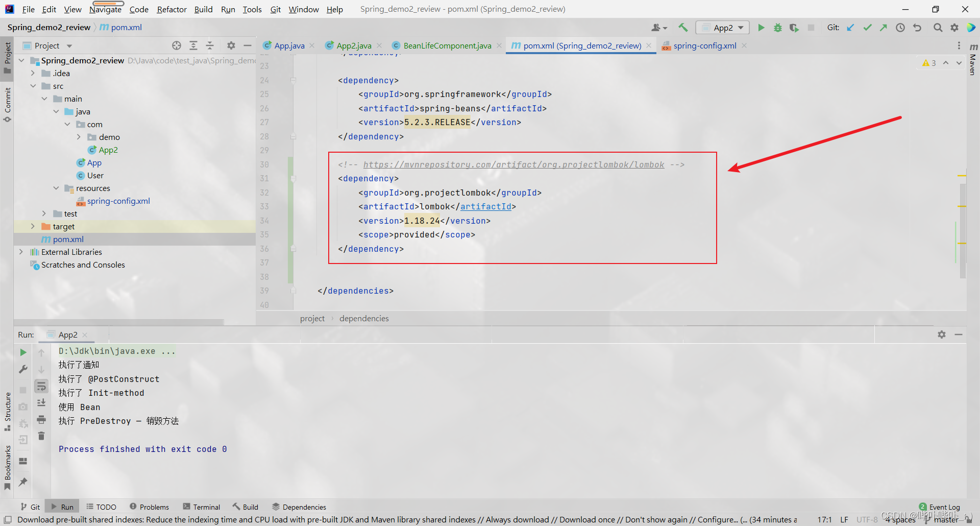Click the Debug bug icon in toolbar
Screen dimensions: 980x526
click(777, 28)
